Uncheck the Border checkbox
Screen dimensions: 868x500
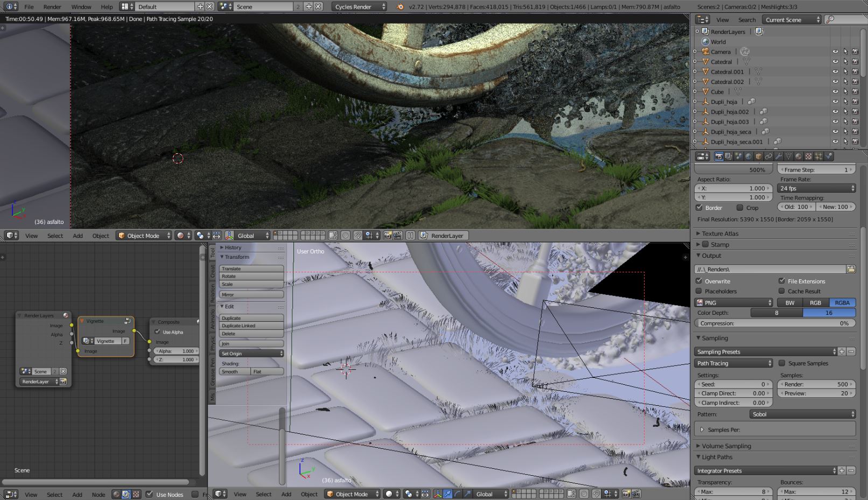tap(699, 208)
